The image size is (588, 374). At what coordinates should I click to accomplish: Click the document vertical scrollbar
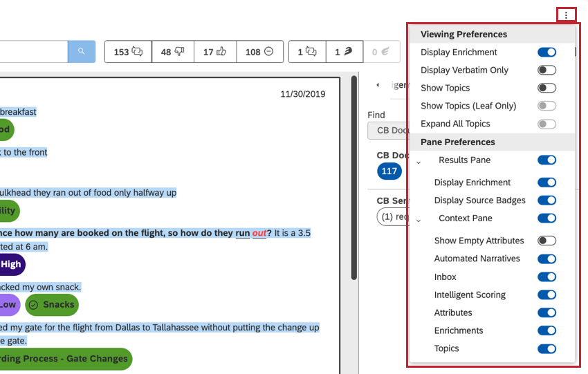click(x=353, y=178)
